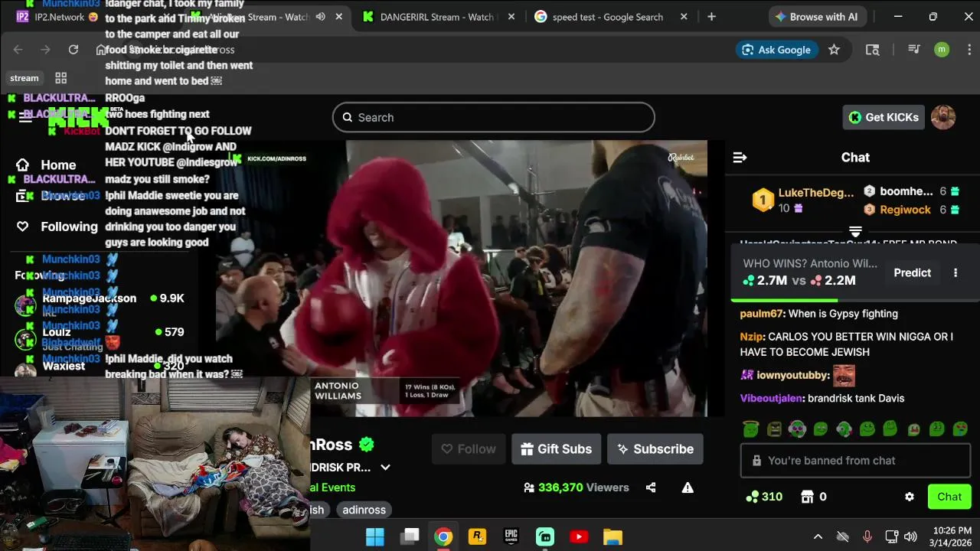980x551 pixels.
Task: Open boomhe... gifter name in leaderboard
Action: (906, 191)
